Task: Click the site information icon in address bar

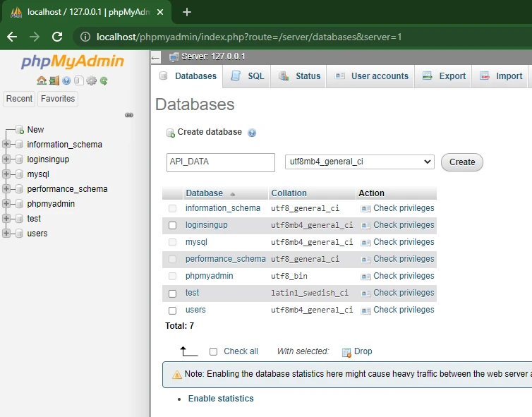Action: (85, 37)
